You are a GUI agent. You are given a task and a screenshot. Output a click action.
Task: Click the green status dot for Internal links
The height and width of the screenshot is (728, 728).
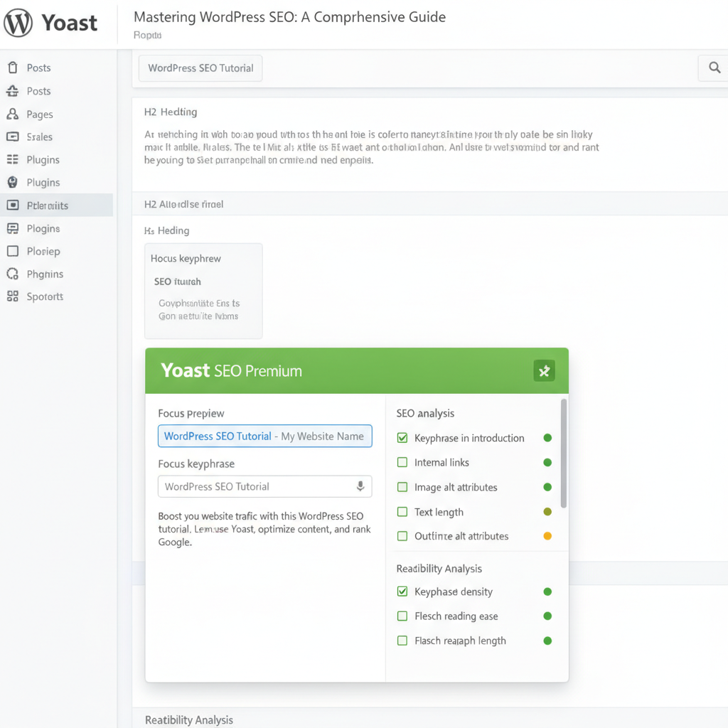547,462
